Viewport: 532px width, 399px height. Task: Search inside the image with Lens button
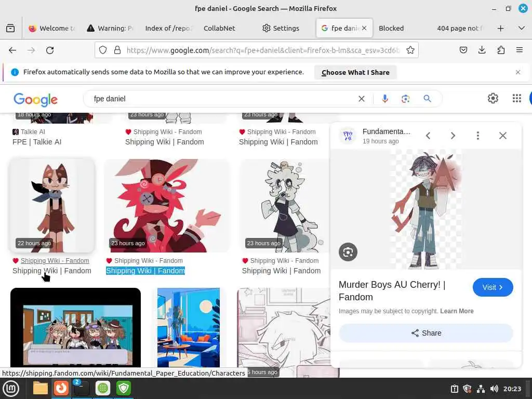[348, 252]
